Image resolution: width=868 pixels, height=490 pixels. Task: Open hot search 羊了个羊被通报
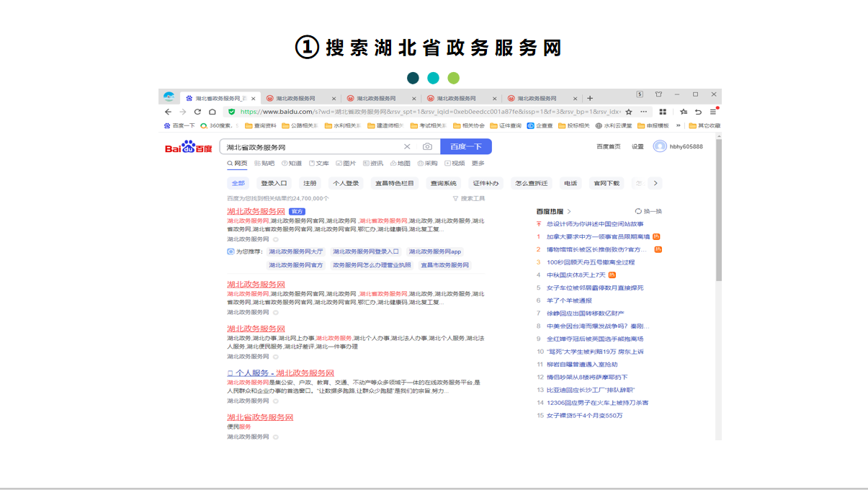click(569, 300)
